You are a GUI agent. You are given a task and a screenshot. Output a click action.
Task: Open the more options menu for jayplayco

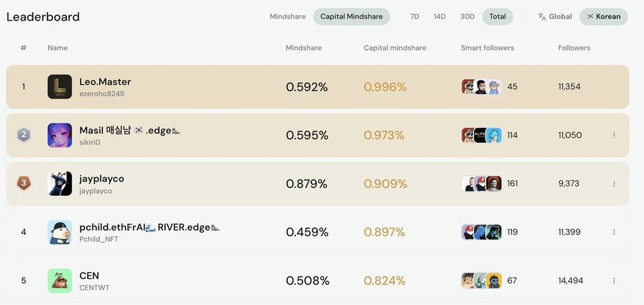coord(614,184)
